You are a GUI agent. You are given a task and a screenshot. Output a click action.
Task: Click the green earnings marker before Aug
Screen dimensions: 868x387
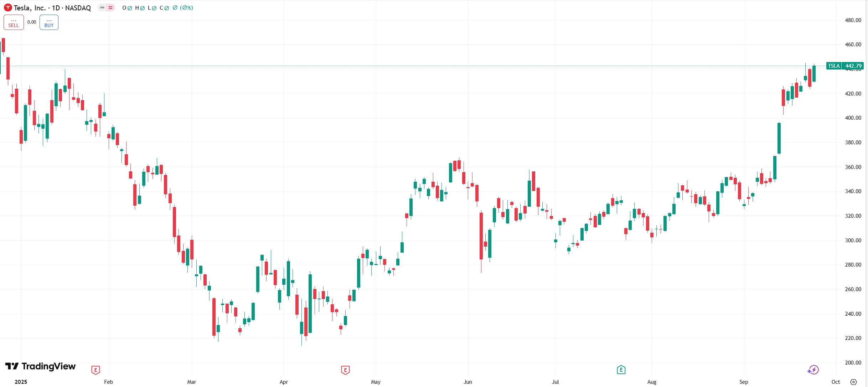pyautogui.click(x=621, y=370)
